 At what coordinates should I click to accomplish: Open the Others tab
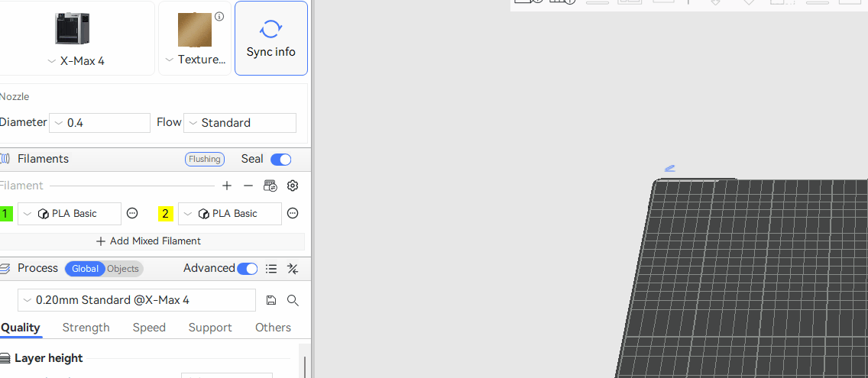coord(273,328)
